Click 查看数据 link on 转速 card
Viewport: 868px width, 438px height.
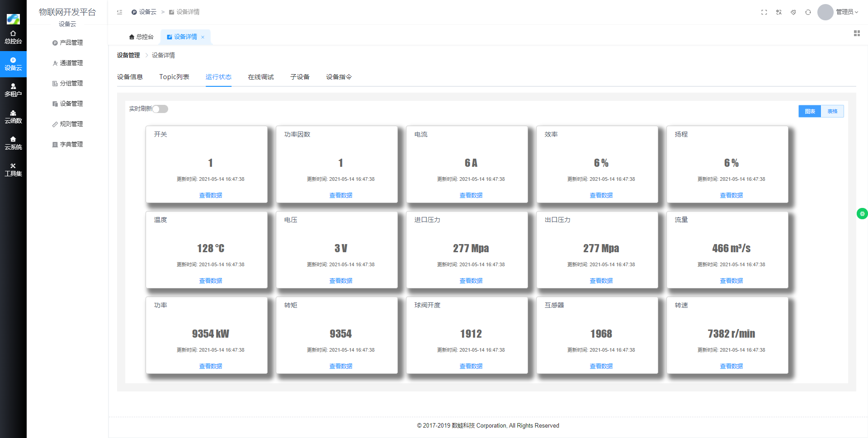(x=731, y=366)
